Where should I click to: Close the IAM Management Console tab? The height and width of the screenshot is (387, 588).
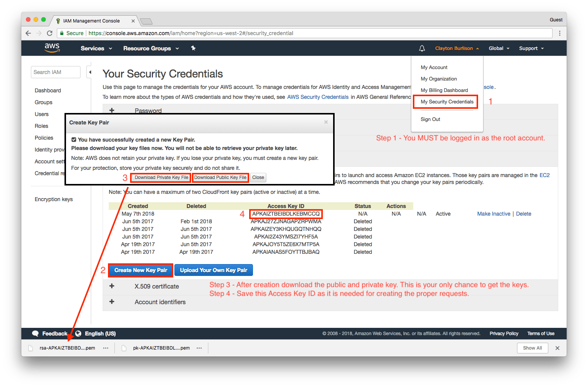(133, 21)
